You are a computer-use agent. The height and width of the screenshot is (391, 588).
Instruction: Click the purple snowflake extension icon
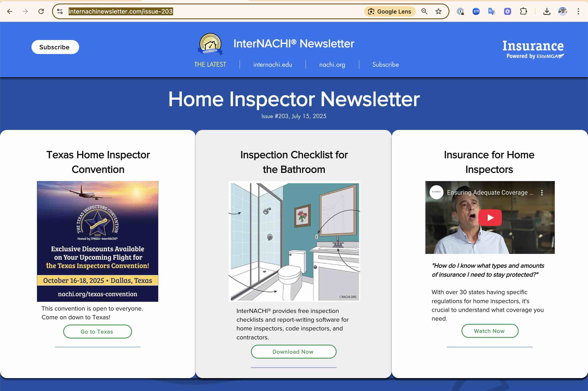click(x=508, y=11)
